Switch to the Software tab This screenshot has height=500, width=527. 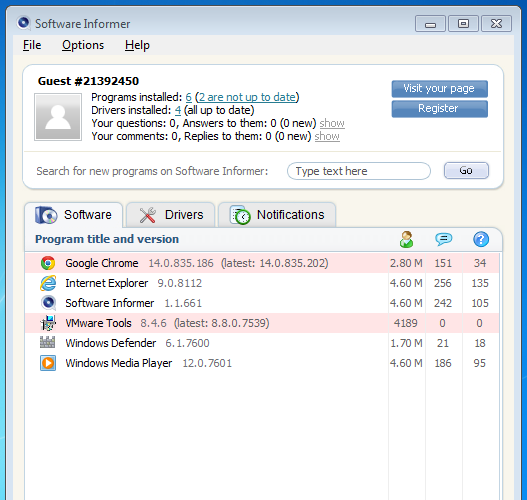[x=74, y=215]
